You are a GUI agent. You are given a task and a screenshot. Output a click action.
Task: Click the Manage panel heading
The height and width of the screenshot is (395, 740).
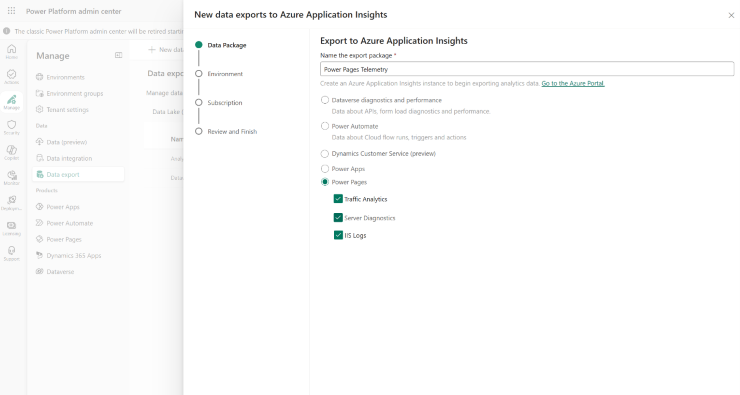coord(53,56)
